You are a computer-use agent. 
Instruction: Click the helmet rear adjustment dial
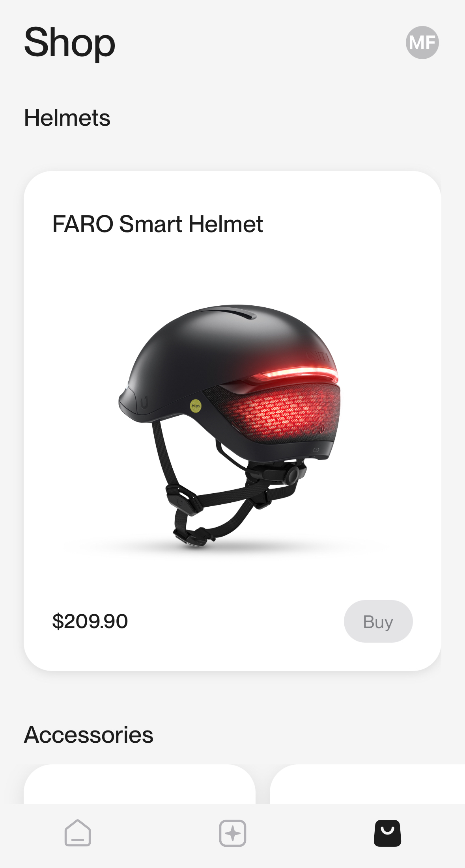(292, 475)
